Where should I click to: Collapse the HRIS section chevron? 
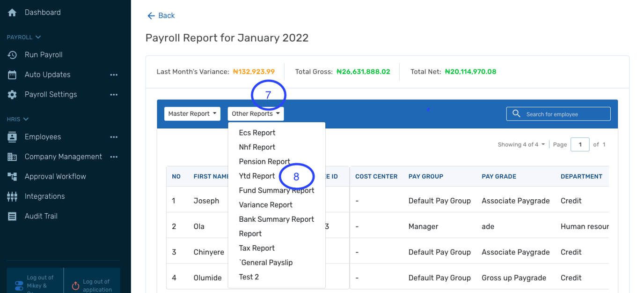coord(26,119)
